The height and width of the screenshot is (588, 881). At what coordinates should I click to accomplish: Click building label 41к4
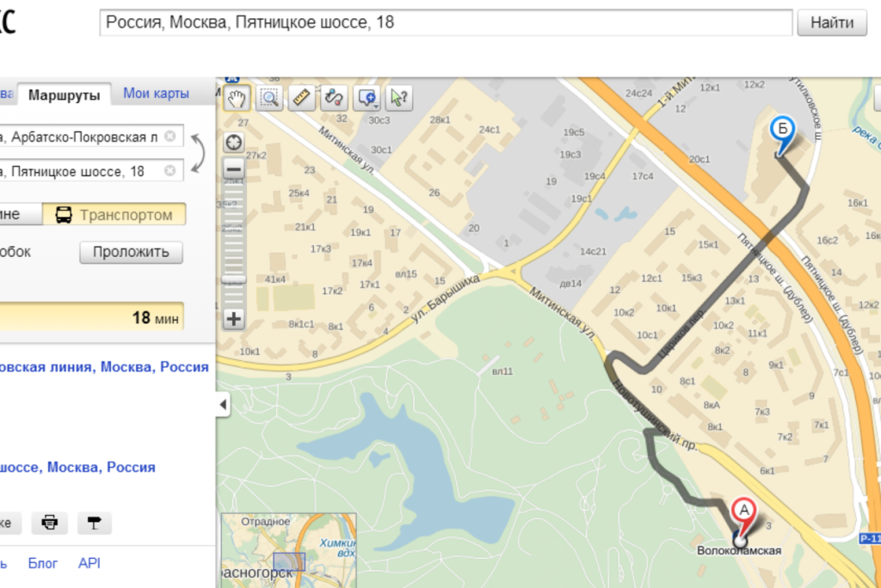pos(275,279)
